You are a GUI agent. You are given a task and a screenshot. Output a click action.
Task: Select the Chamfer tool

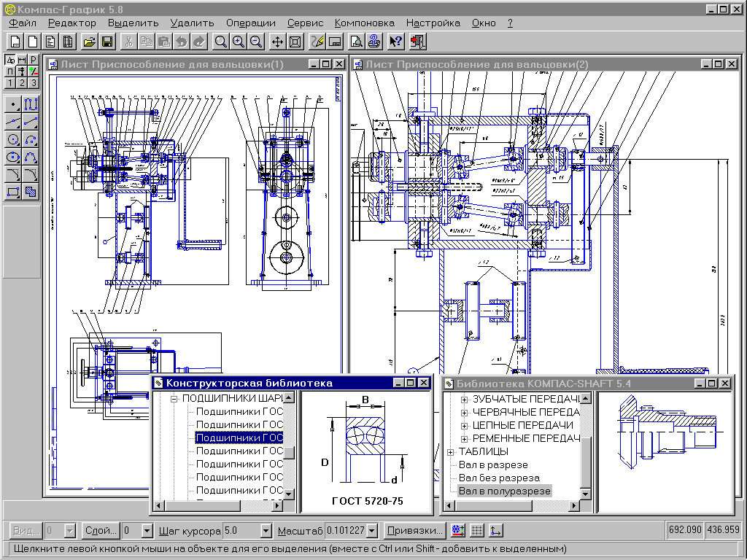coord(13,174)
